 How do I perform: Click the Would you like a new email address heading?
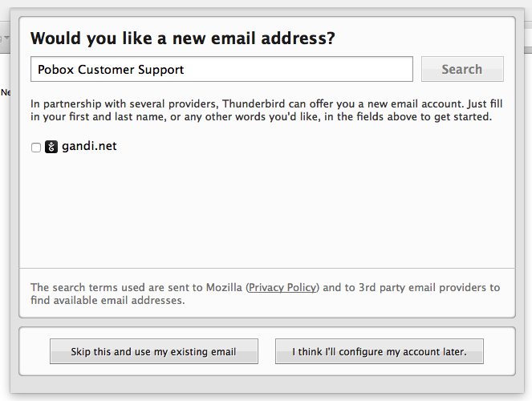click(x=182, y=38)
